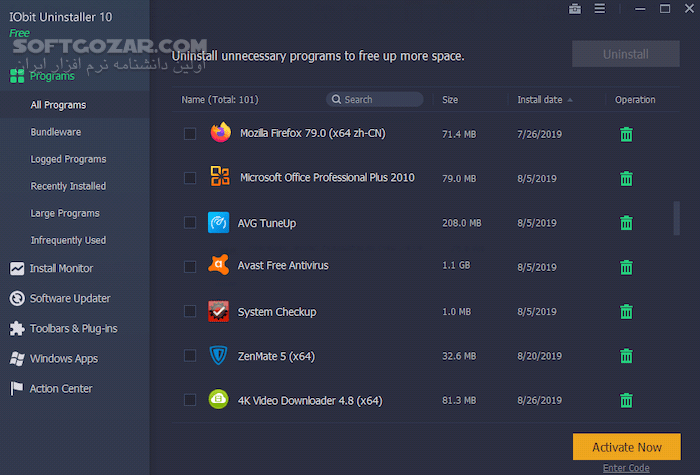700x475 pixels.
Task: Click the Uninstall button
Action: (x=626, y=54)
